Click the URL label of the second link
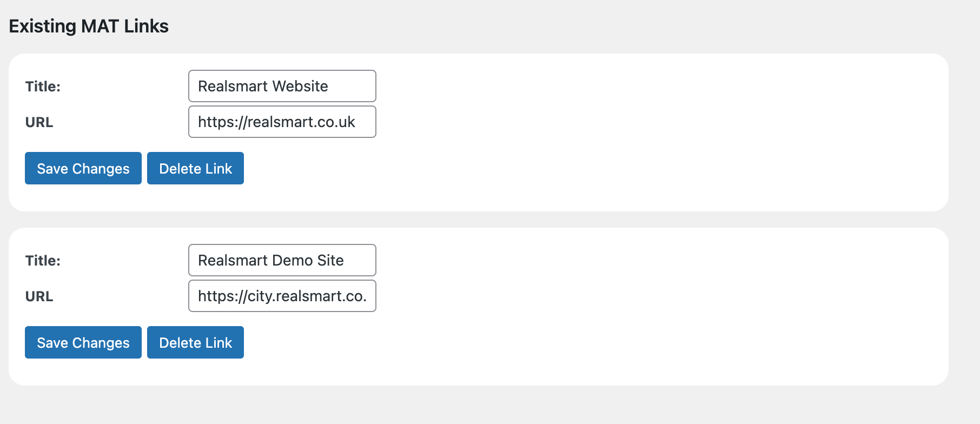The width and height of the screenshot is (980, 424). click(39, 296)
